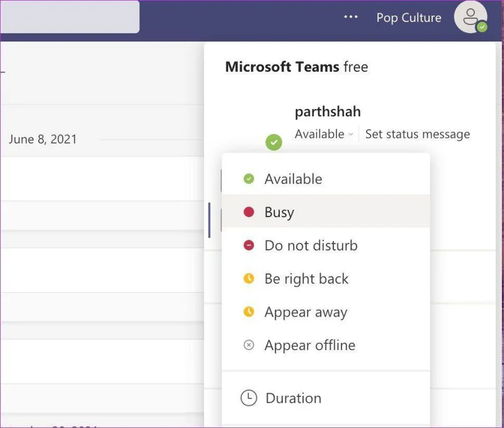Click the profile avatar in the title bar

471,17
